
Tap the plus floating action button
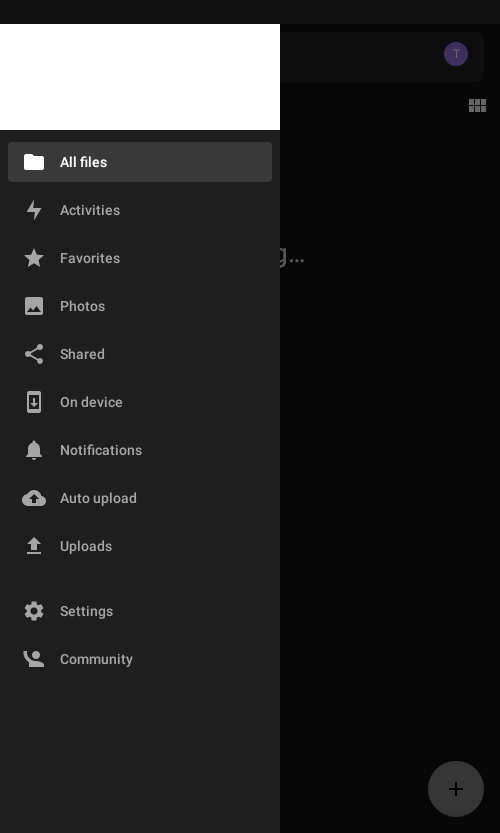[x=456, y=789]
